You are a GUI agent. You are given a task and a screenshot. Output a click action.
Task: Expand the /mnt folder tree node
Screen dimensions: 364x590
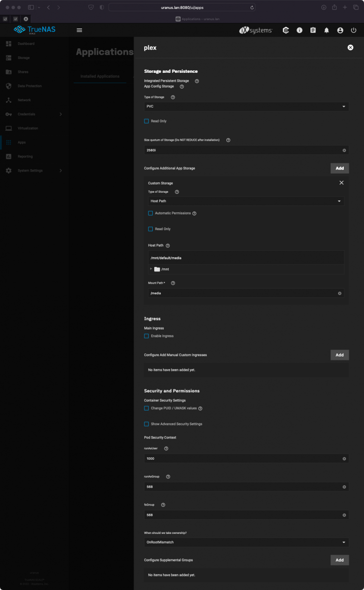pos(151,269)
